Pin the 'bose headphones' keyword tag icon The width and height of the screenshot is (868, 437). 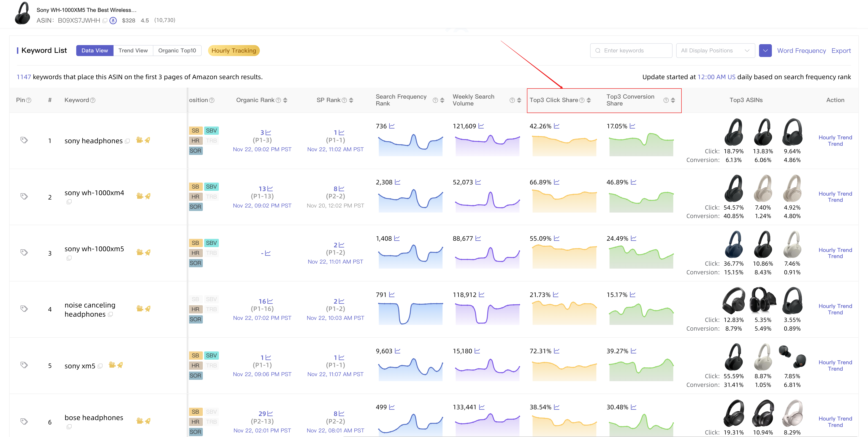tap(24, 421)
